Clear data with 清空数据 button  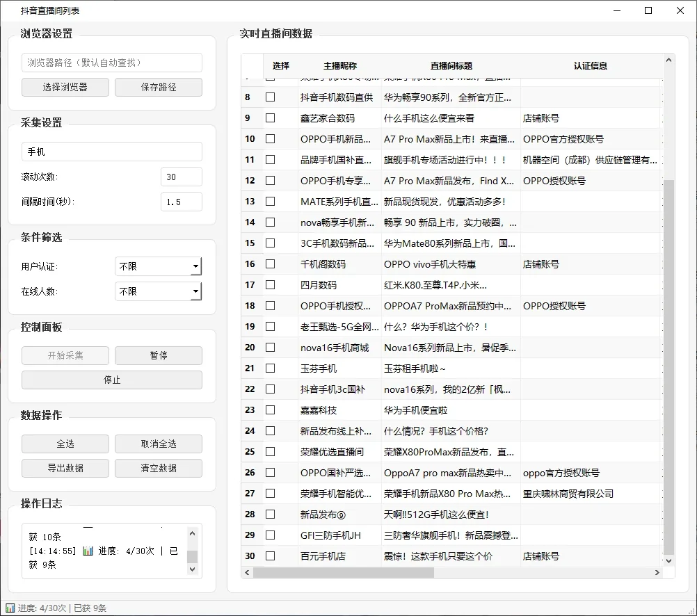159,468
